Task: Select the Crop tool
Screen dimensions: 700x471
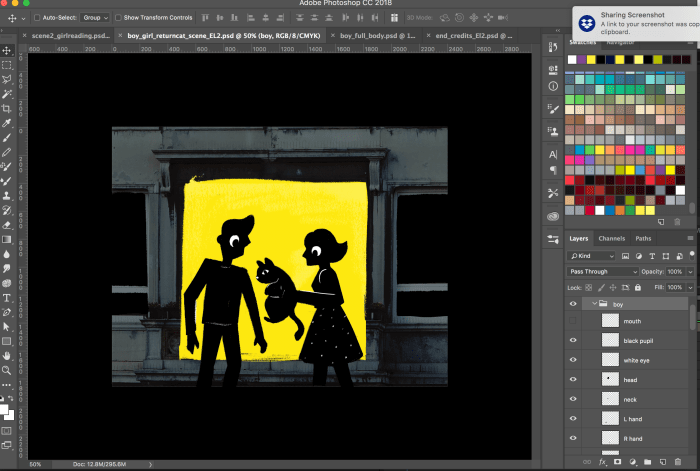Action: [7, 108]
